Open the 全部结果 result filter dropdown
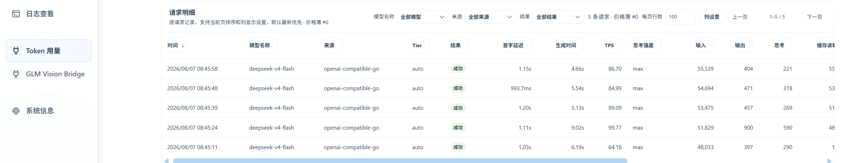This screenshot has width=868, height=163. [558, 17]
